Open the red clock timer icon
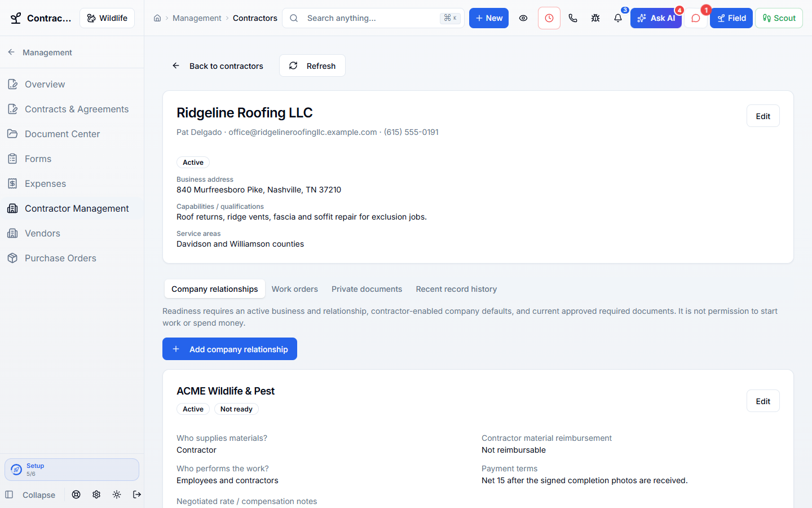 coord(549,18)
